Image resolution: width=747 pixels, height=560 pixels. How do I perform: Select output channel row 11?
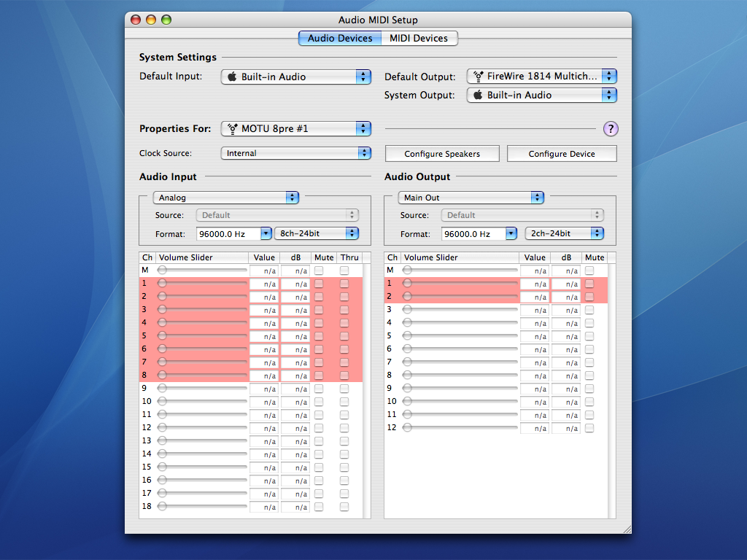[x=496, y=415]
